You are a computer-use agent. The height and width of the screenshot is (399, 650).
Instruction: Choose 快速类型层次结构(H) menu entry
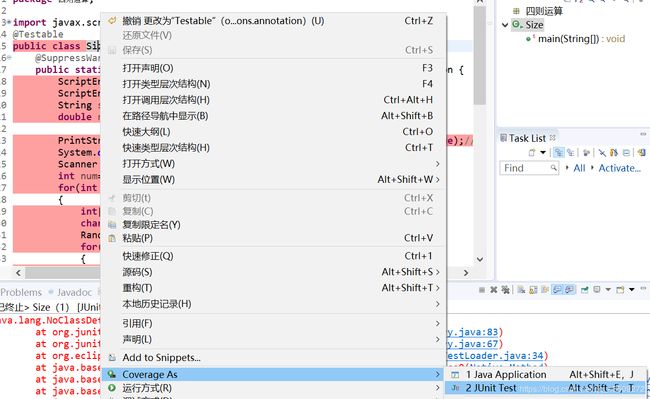[x=274, y=148]
